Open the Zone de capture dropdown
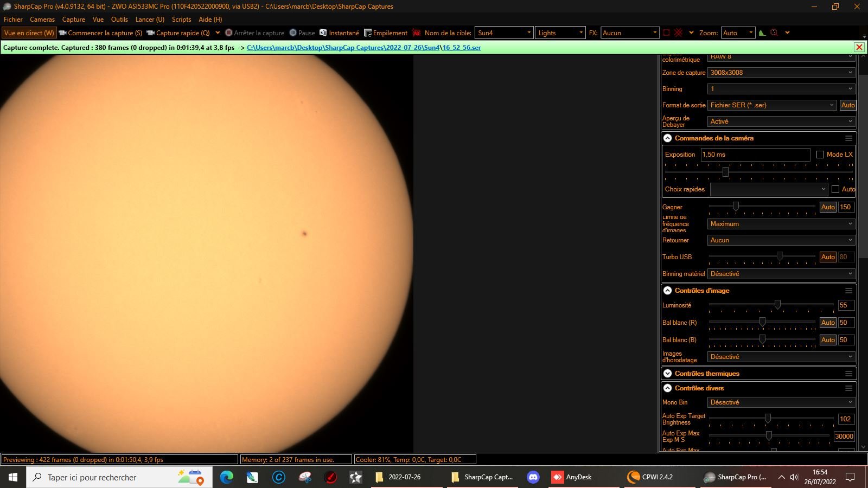The width and height of the screenshot is (868, 488). [x=781, y=73]
